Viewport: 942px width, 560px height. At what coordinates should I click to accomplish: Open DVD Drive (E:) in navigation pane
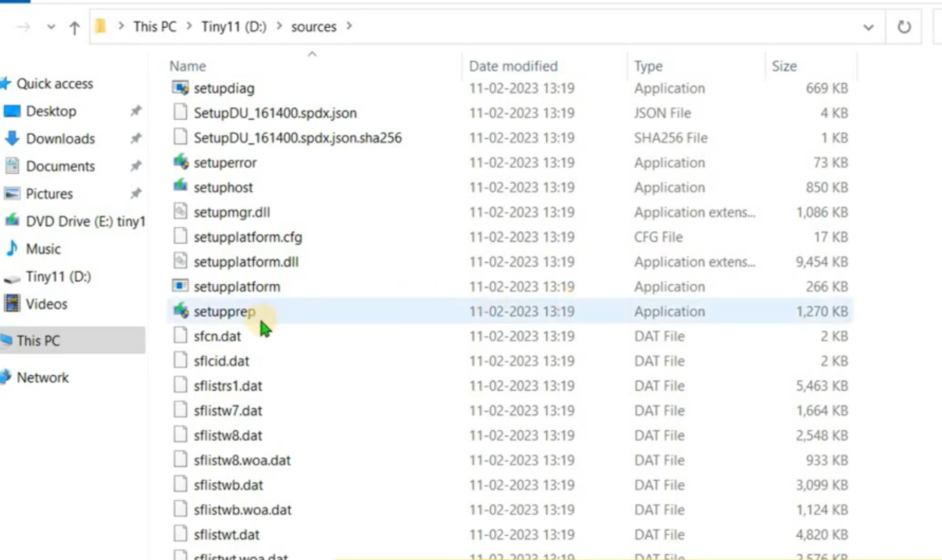click(x=86, y=221)
